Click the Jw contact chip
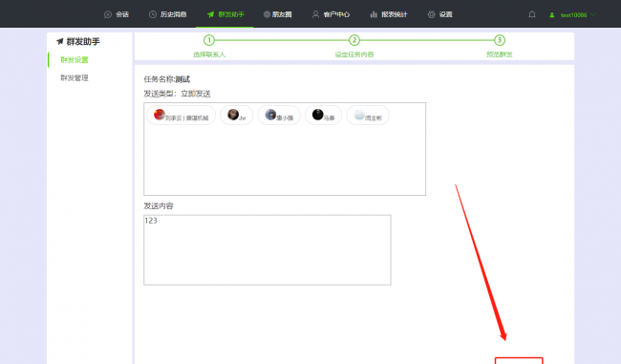Screen dimensions: 621x364 236,116
